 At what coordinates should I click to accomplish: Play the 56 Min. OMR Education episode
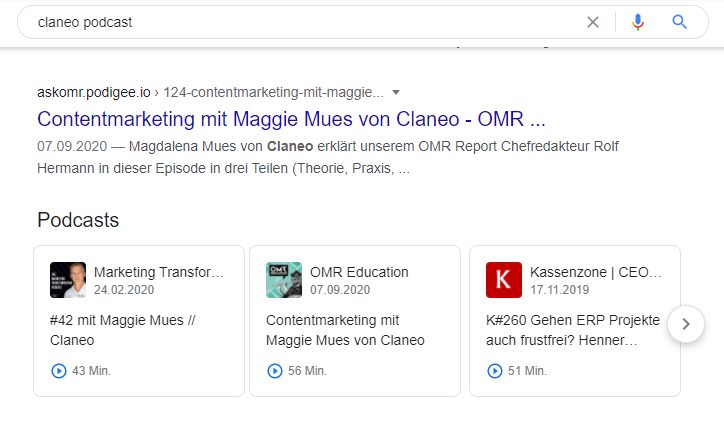(x=275, y=371)
